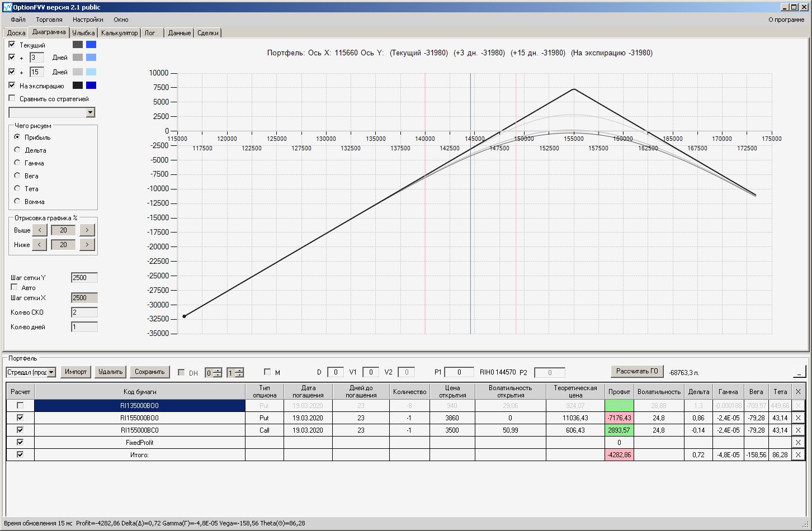
Task: Click the OptionFVV app icon in title bar
Action: tap(7, 7)
